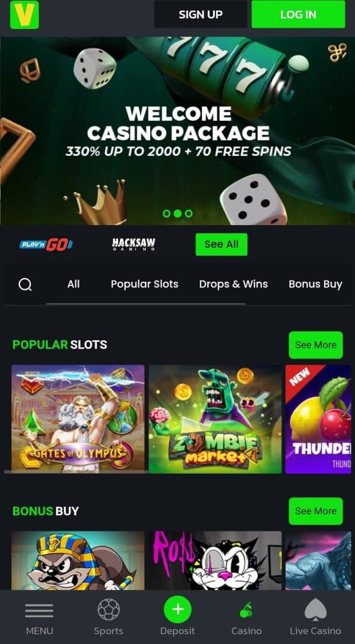The image size is (355, 644).
Task: Expand Popular Slots with See More
Action: coord(315,345)
